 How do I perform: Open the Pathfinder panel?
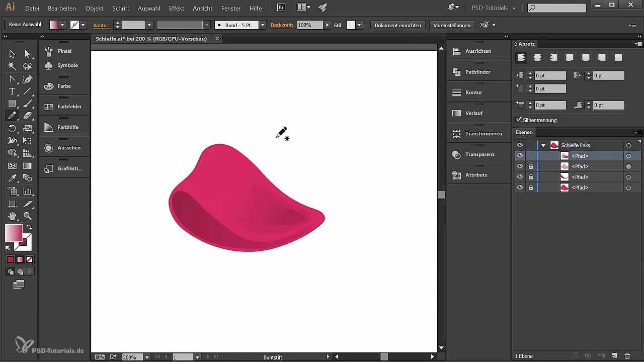click(x=478, y=72)
